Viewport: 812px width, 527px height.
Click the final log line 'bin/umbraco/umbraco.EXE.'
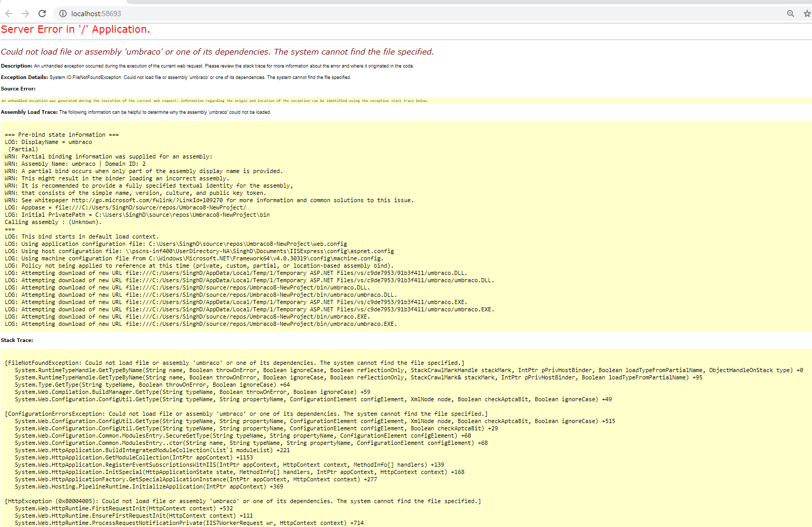(x=201, y=324)
